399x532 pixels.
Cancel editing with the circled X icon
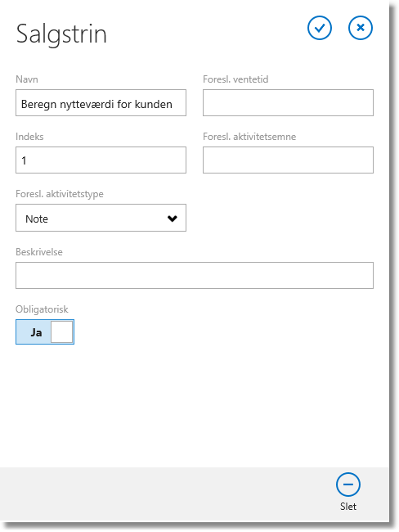(x=361, y=28)
